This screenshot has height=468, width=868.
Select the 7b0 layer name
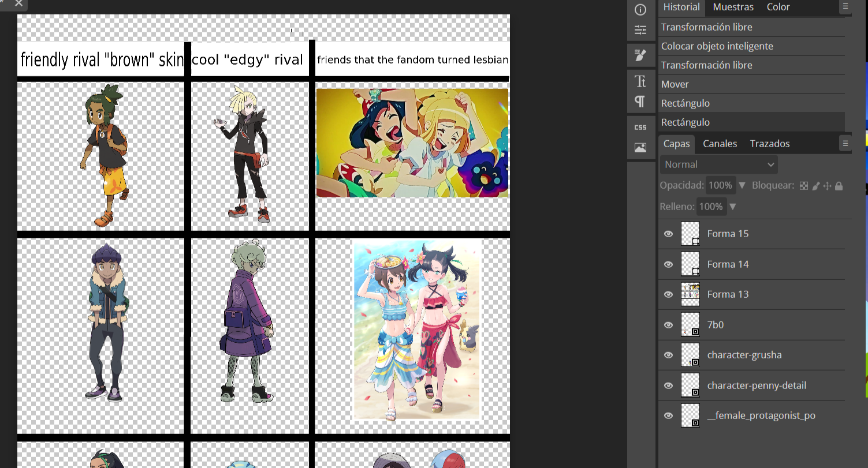pos(716,325)
